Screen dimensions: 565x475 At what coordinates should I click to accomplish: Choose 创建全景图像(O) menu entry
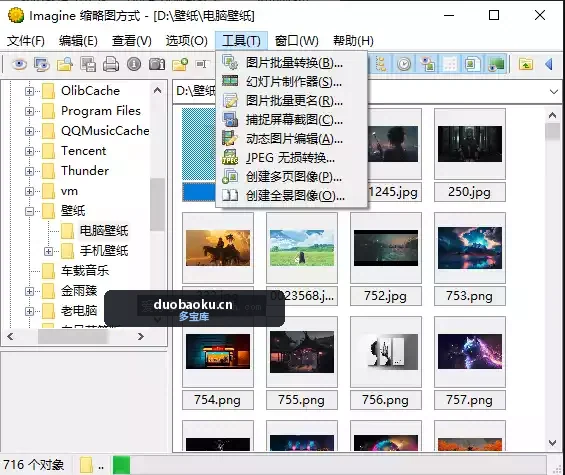pos(291,196)
